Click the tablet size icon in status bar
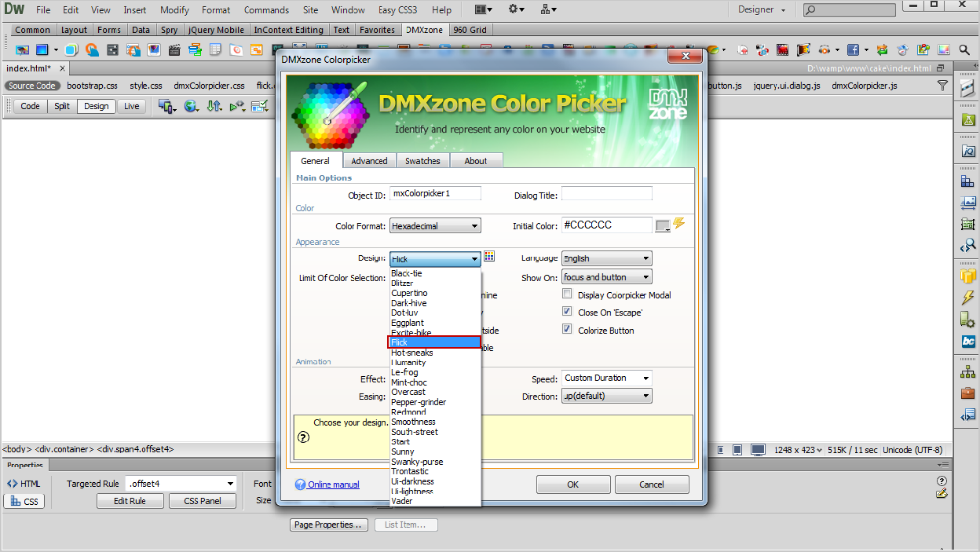980x552 pixels. (738, 450)
